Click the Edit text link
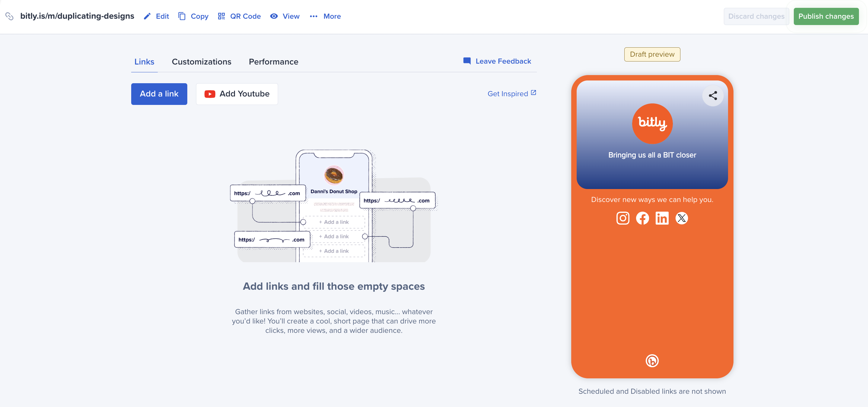This screenshot has width=868, height=407. click(x=163, y=16)
